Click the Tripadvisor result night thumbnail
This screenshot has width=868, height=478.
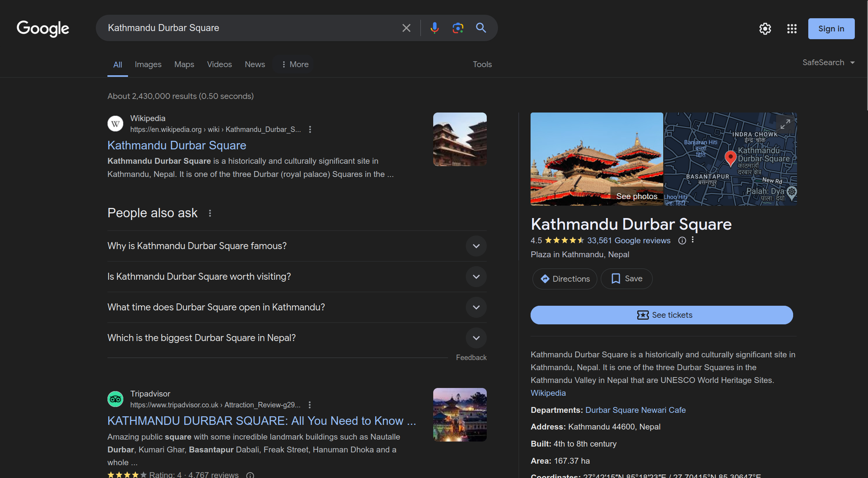[460, 415]
